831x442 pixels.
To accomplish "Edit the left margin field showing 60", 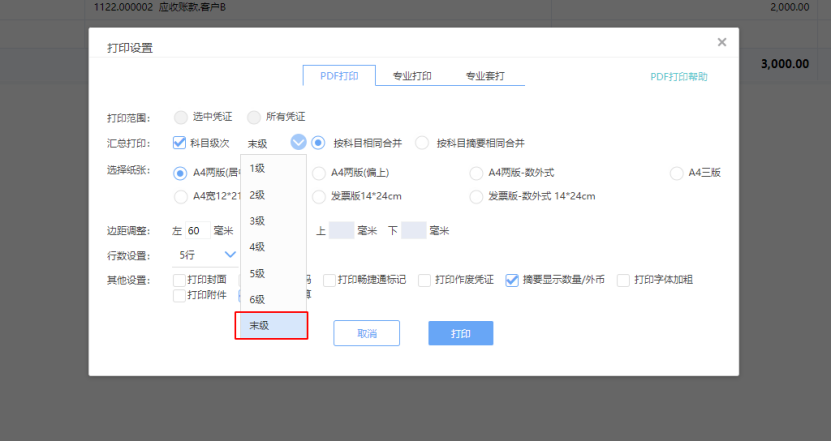I will [198, 231].
